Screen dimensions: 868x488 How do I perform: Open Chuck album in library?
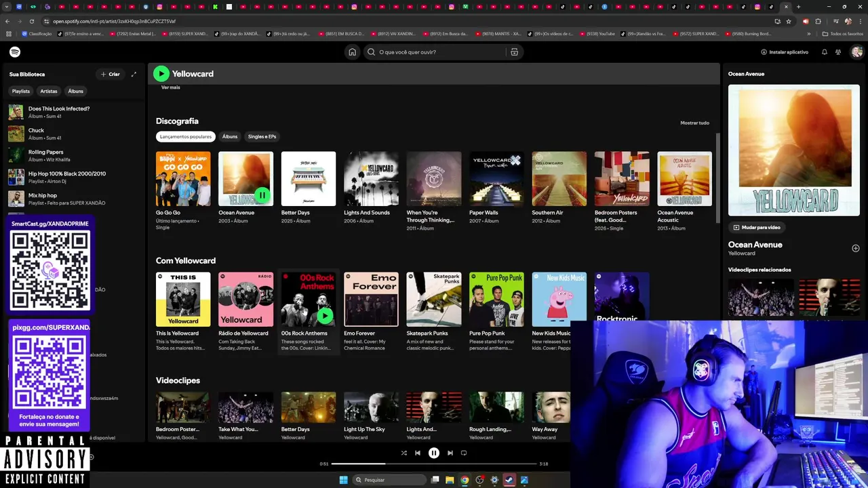(75, 134)
